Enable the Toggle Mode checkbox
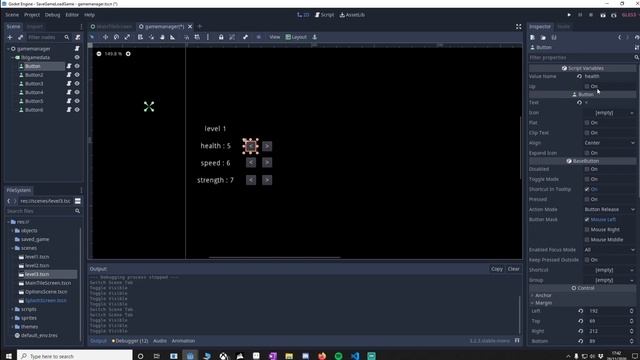 tap(587, 179)
